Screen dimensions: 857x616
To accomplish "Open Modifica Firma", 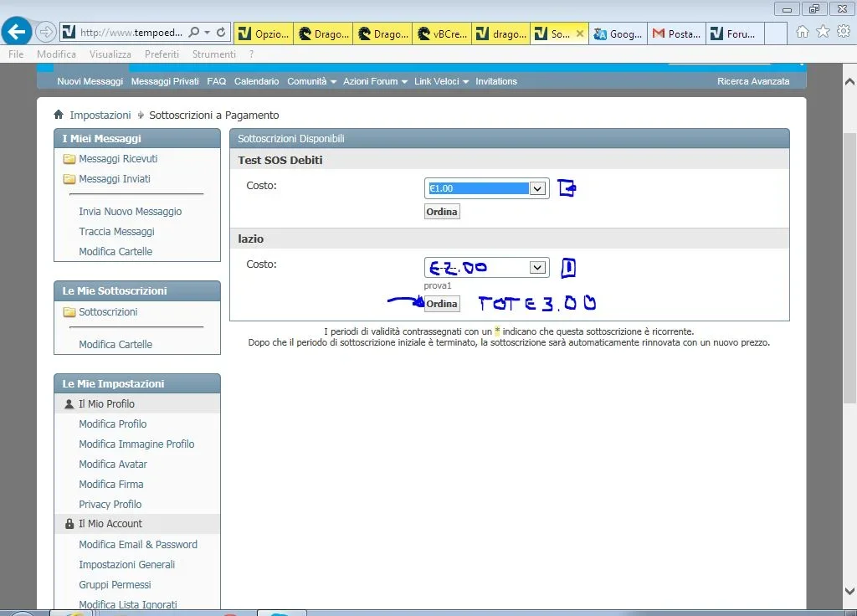I will [111, 485].
